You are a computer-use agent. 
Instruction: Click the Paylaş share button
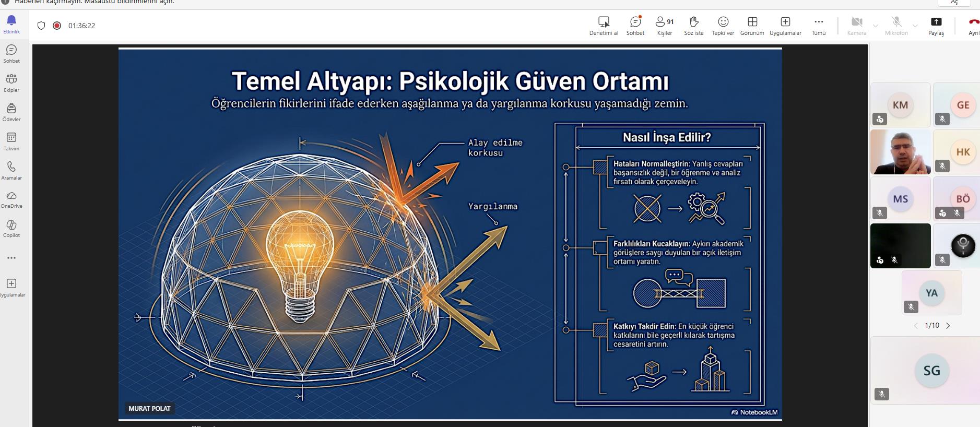point(936,25)
